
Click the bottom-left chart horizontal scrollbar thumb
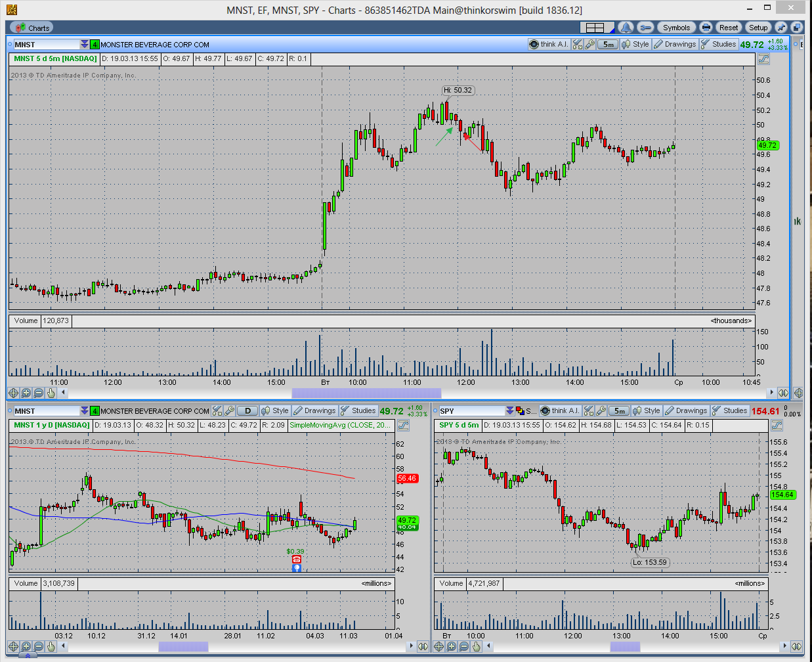coord(183,646)
